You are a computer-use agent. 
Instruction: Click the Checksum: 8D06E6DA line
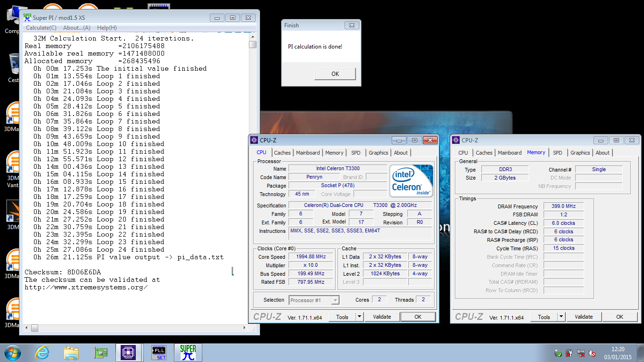coord(63,272)
